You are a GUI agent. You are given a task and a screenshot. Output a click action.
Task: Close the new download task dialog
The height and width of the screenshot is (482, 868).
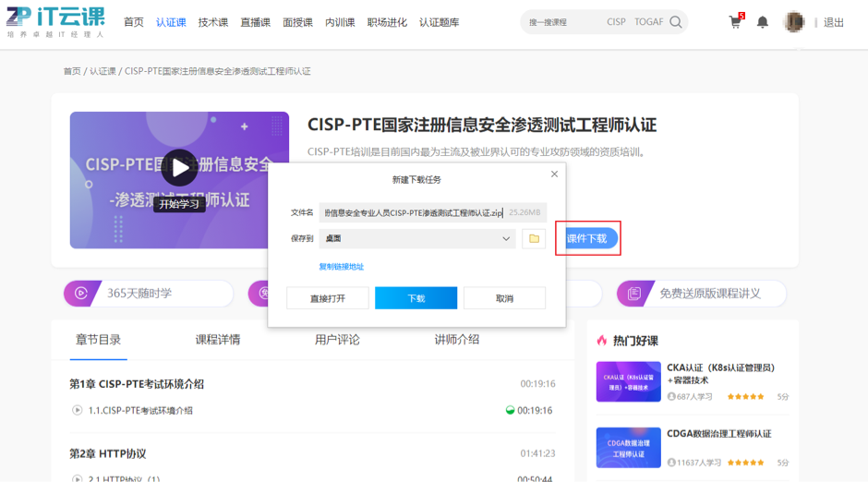(x=554, y=174)
